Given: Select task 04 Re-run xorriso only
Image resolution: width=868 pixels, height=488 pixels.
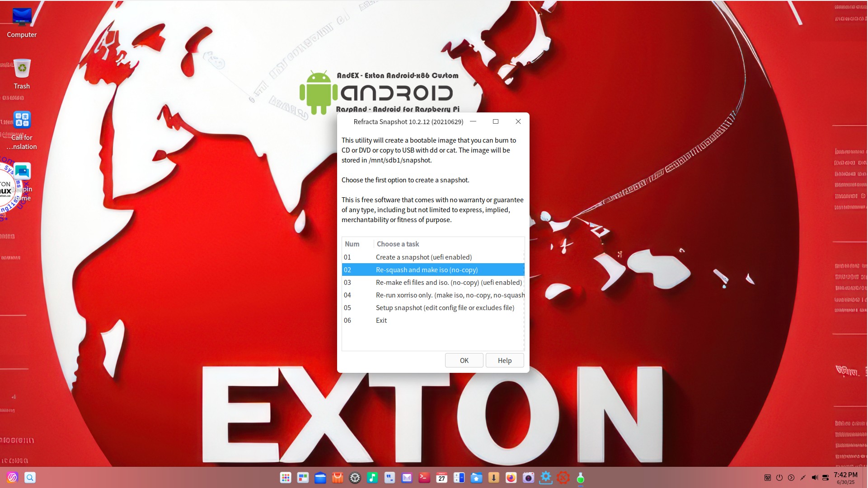Looking at the screenshot, I should 433,295.
